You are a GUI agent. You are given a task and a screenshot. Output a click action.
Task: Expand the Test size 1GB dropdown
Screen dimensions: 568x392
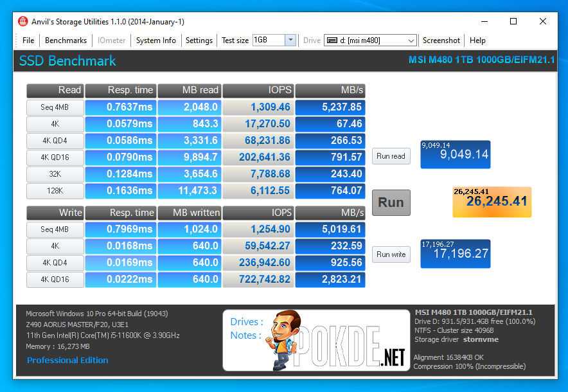click(x=290, y=40)
